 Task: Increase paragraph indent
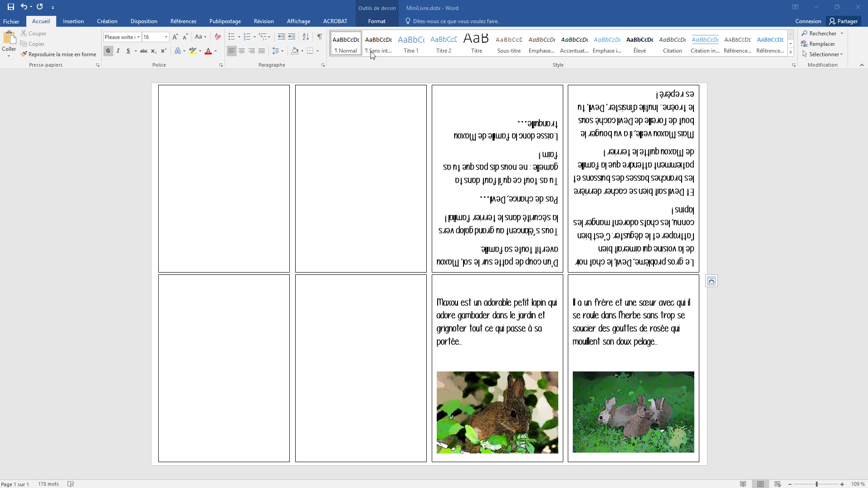(292, 37)
